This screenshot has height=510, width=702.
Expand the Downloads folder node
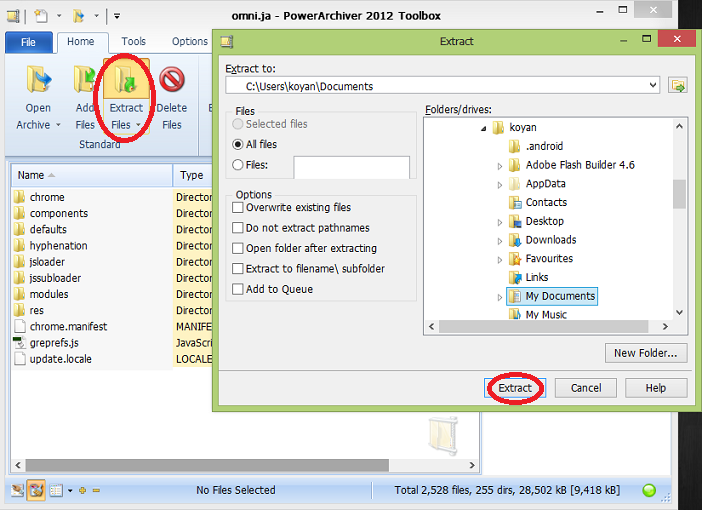coord(500,241)
